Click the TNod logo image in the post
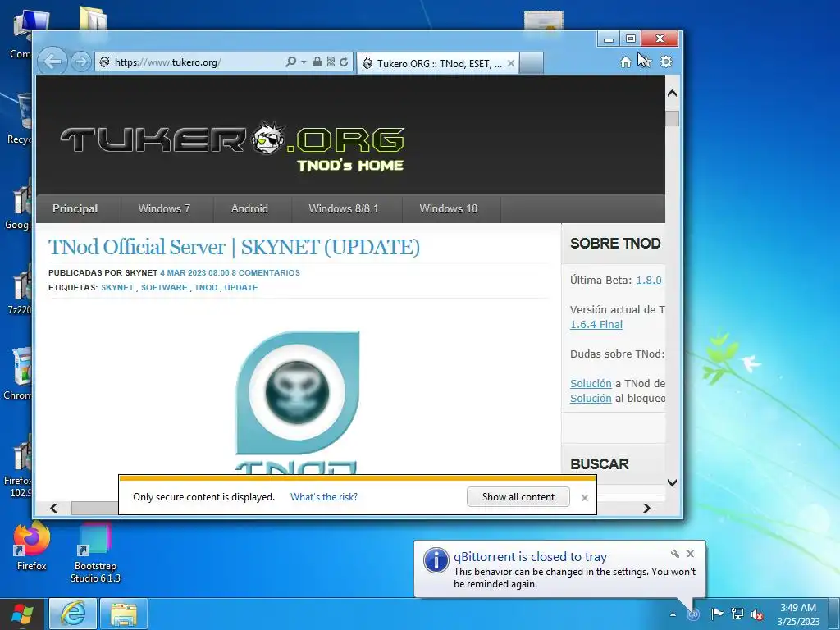This screenshot has width=840, height=630. (x=297, y=402)
